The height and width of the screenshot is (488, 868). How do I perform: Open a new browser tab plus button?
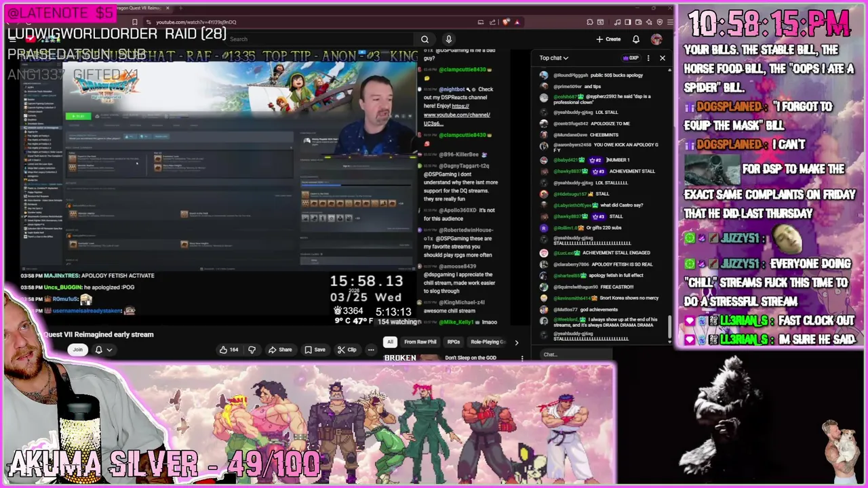pyautogui.click(x=180, y=8)
